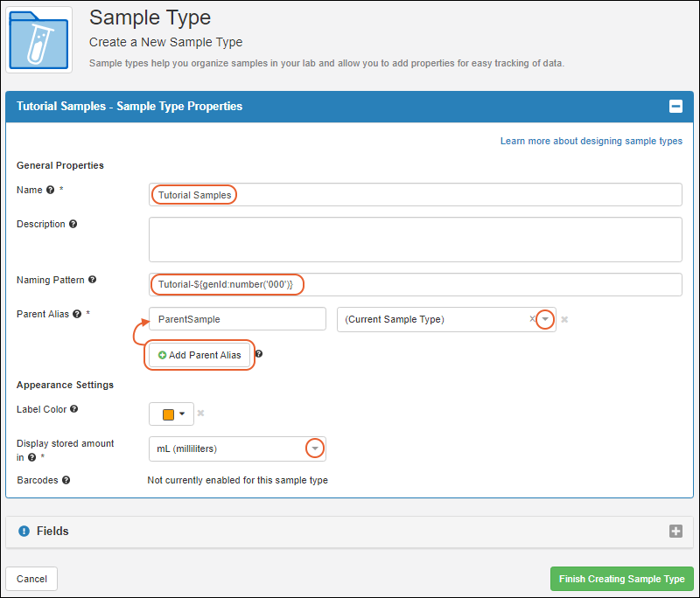Click help icon beside Label Color
Screen dimensions: 700x598
pyautogui.click(x=74, y=408)
